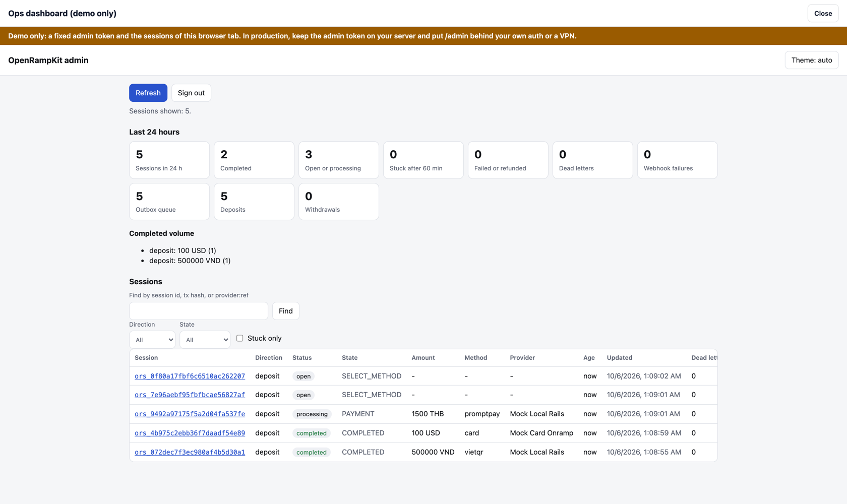The height and width of the screenshot is (504, 847).
Task: Select the Open or processing card
Action: [339, 160]
